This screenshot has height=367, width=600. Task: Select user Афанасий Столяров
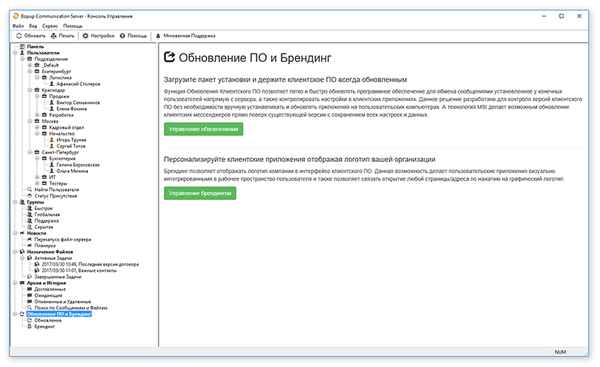point(78,84)
